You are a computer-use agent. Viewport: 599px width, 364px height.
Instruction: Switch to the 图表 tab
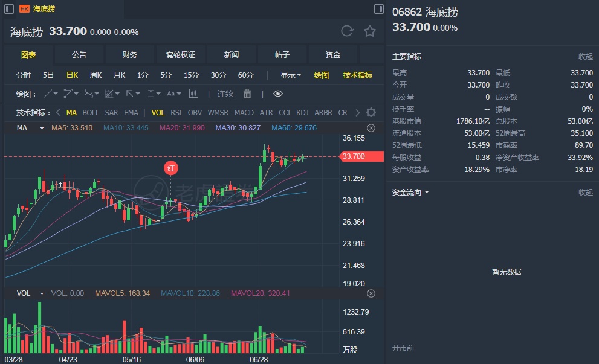[28, 54]
